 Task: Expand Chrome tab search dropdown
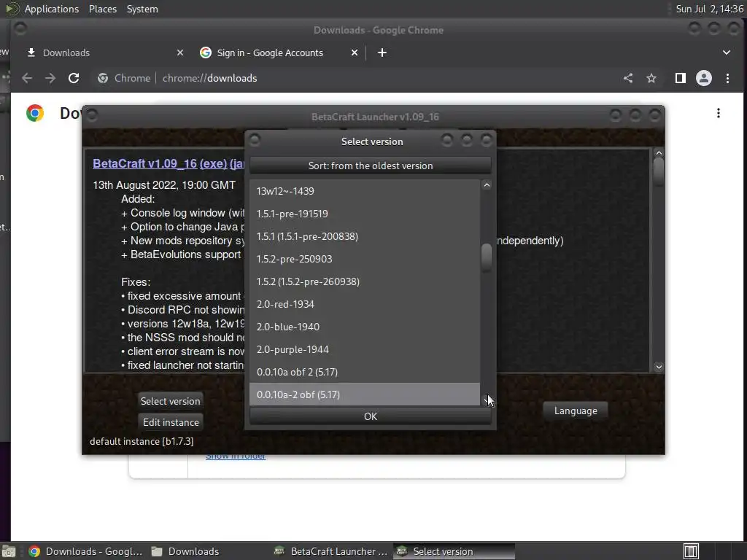[x=727, y=52]
